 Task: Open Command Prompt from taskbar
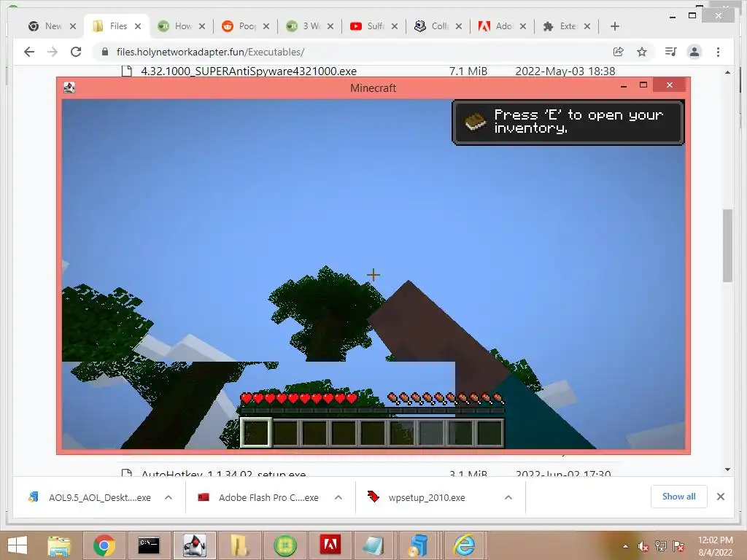(x=149, y=545)
